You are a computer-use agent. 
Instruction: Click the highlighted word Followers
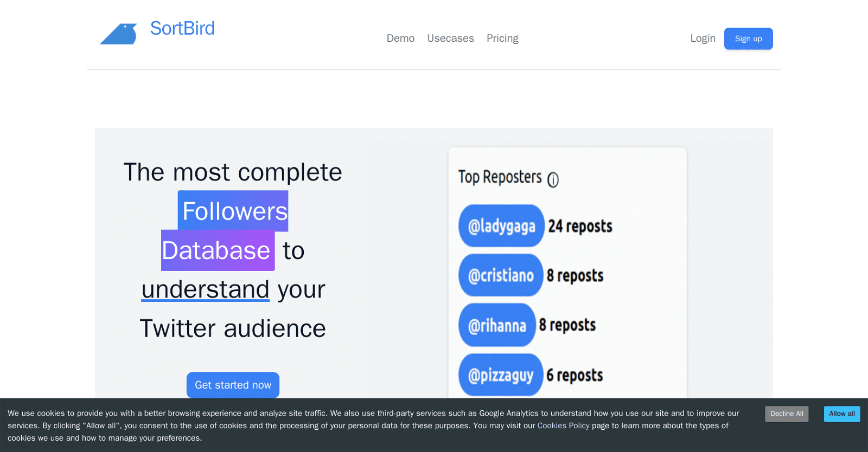pos(233,211)
